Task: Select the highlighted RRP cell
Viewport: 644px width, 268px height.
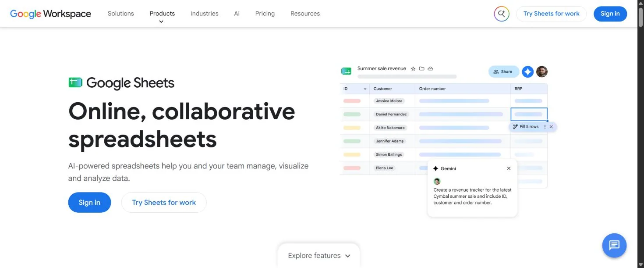Action: (x=529, y=114)
